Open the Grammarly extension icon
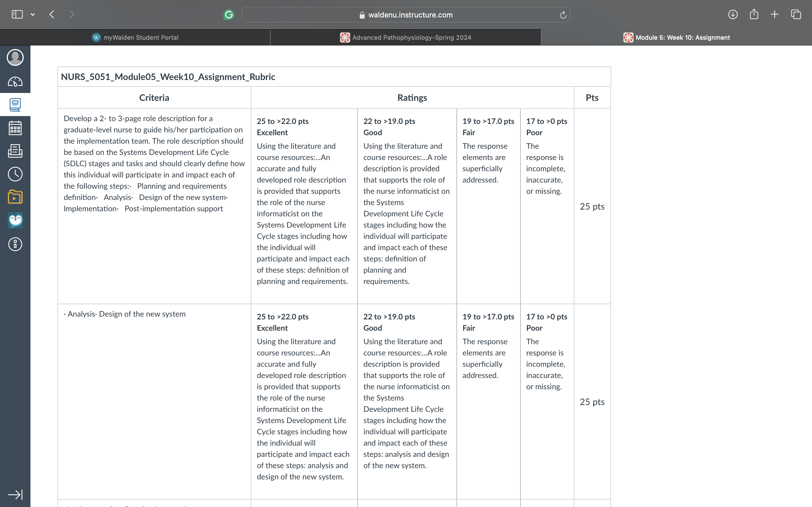Screen dimensions: 812x507 (x=229, y=15)
